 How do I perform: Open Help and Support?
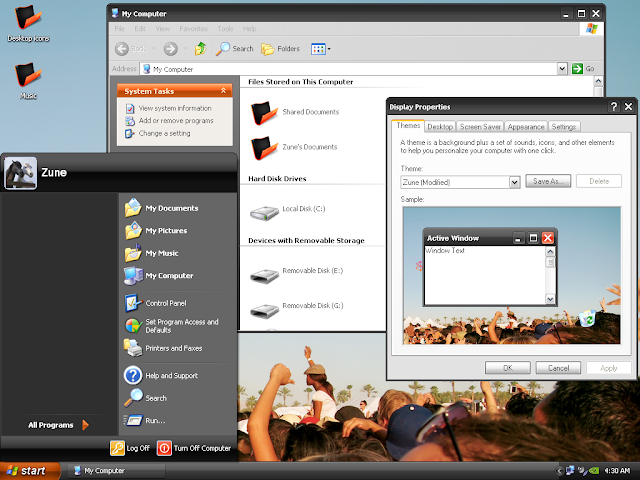161,376
